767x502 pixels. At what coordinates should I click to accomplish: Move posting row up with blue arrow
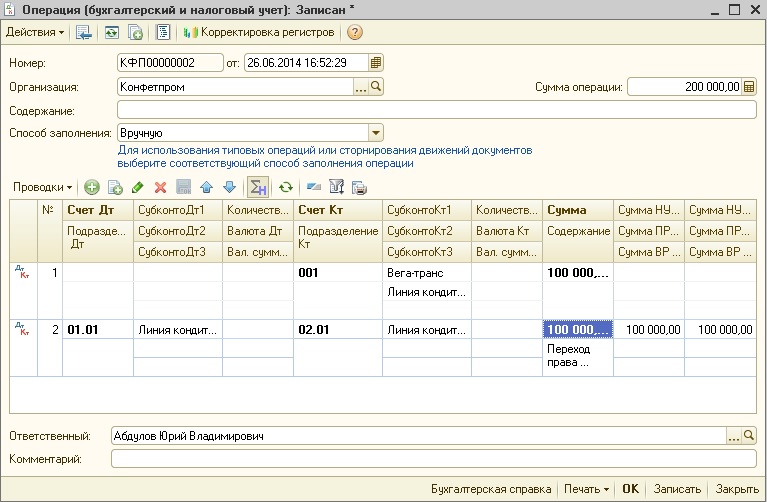point(207,187)
